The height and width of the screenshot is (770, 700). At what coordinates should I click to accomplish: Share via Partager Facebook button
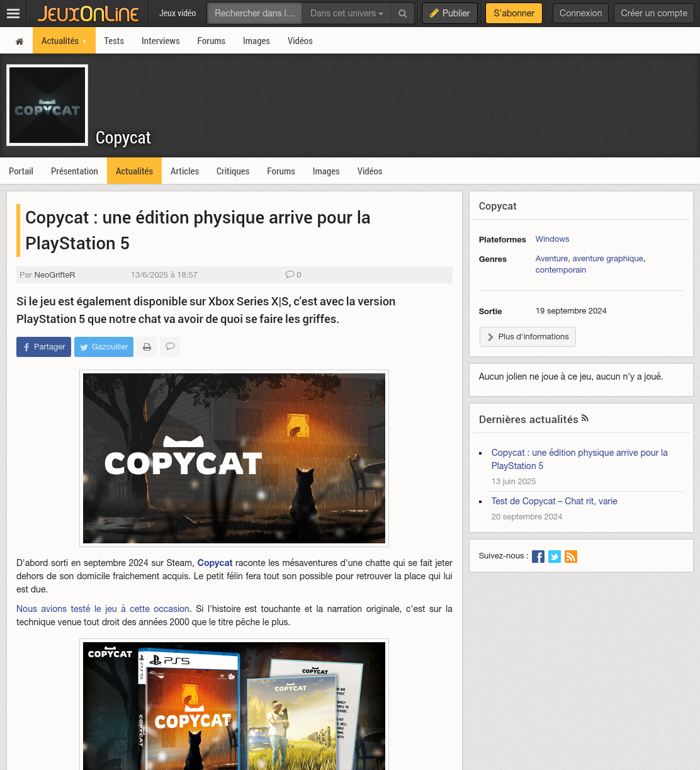click(43, 347)
